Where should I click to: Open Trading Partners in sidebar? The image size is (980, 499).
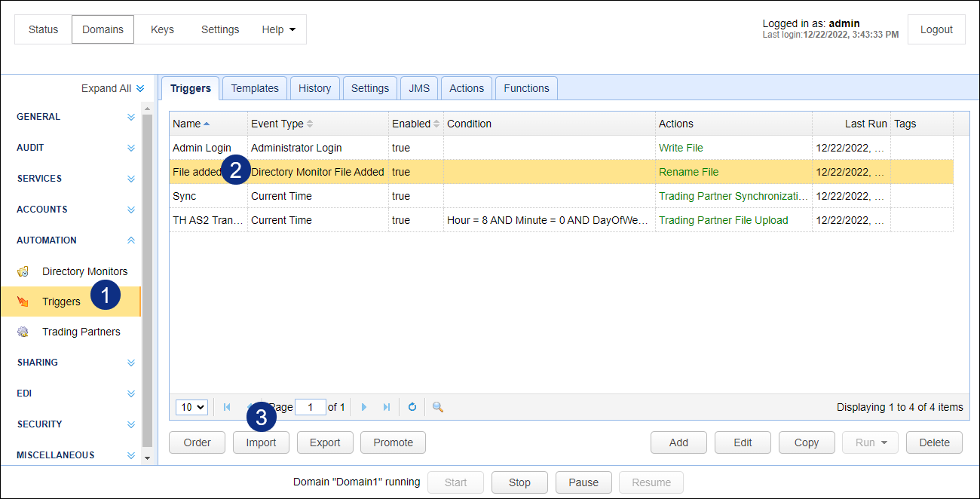coord(71,332)
